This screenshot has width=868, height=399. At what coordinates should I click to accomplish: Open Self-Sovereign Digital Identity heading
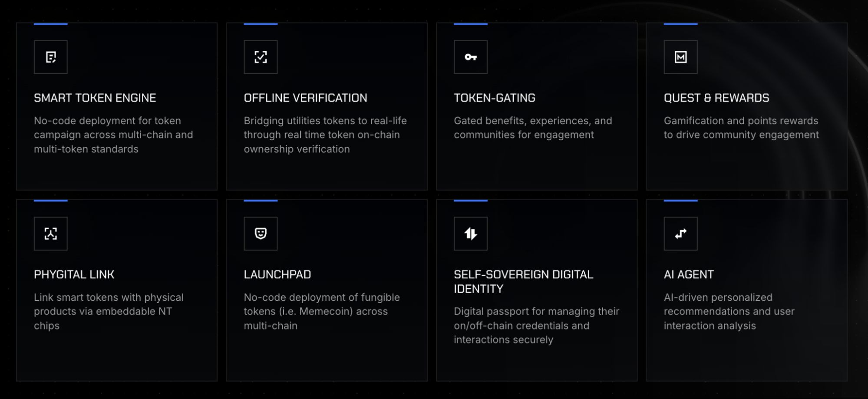(x=524, y=281)
